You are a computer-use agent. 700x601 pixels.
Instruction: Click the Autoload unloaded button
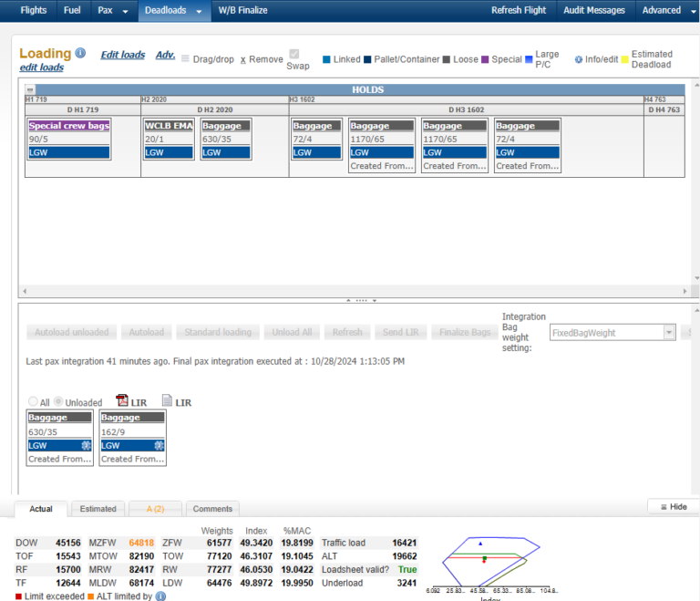click(x=71, y=332)
